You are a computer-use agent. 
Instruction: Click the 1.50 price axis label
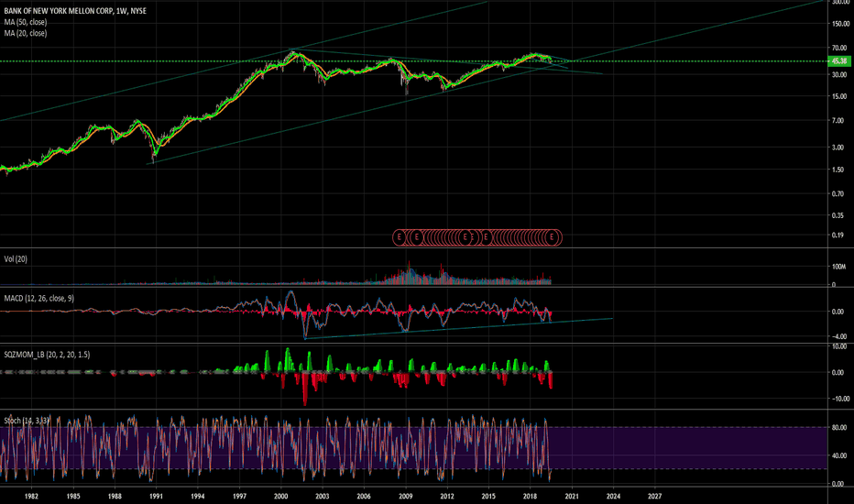coord(839,170)
